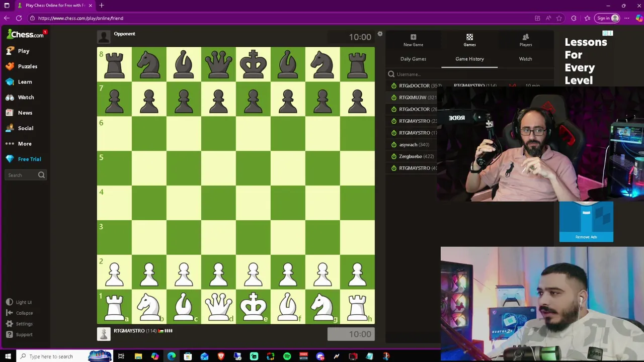Open Settings in the sidebar footer
This screenshot has height=362, width=644.
(x=19, y=324)
